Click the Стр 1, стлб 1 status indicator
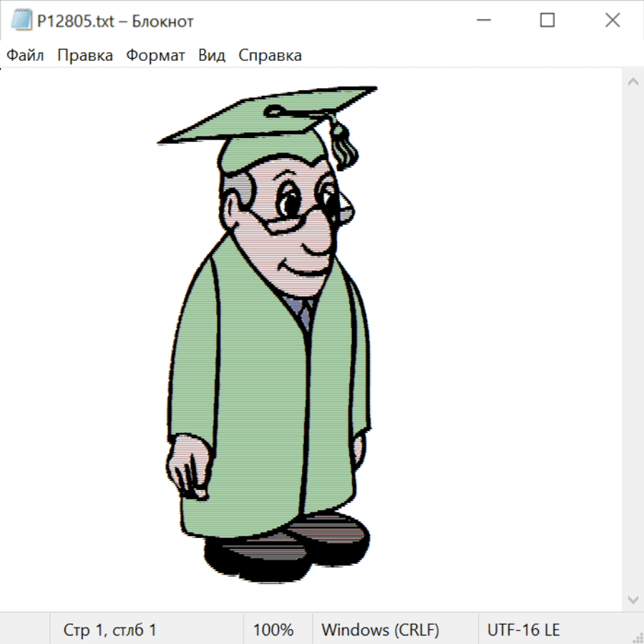 coord(109,630)
